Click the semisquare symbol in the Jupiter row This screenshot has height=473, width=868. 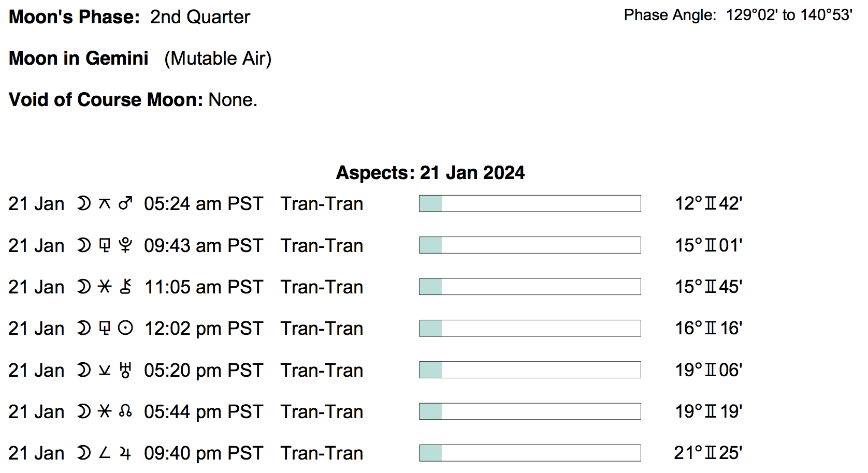[x=105, y=453]
